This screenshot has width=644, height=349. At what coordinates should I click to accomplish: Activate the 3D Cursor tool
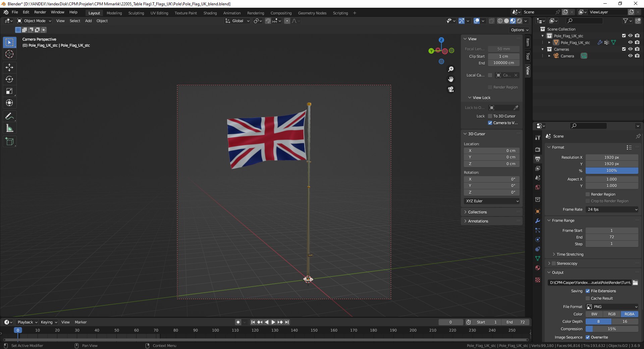pyautogui.click(x=9, y=54)
